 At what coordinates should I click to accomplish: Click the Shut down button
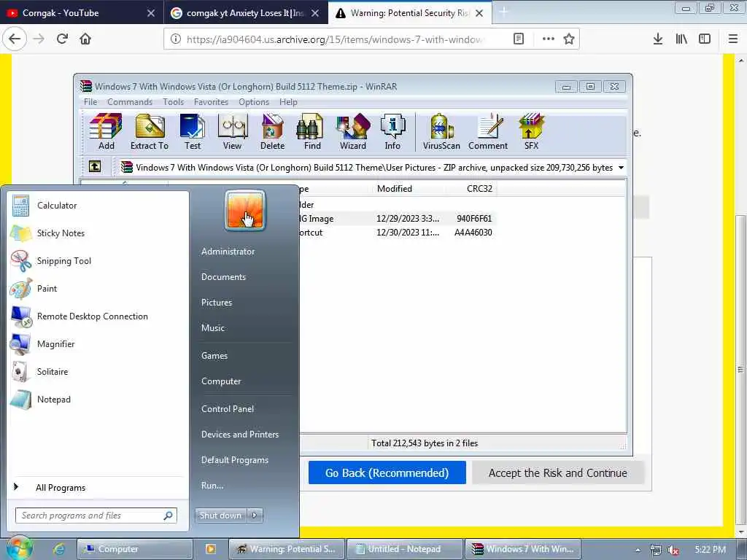tap(221, 516)
